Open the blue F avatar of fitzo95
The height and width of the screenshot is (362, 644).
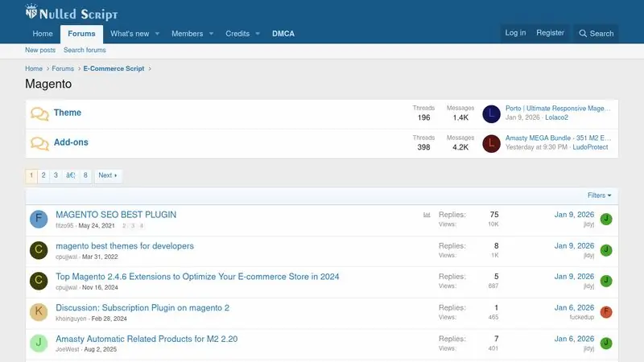click(39, 219)
